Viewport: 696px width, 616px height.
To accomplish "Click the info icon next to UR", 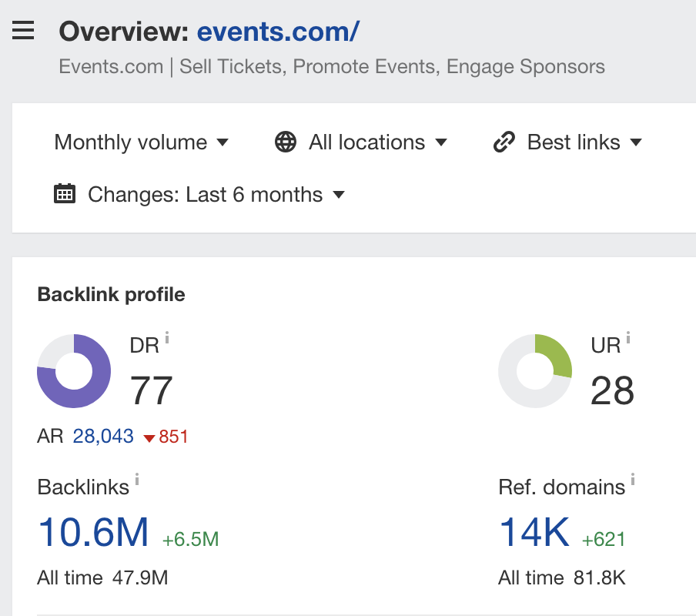I will (x=628, y=337).
